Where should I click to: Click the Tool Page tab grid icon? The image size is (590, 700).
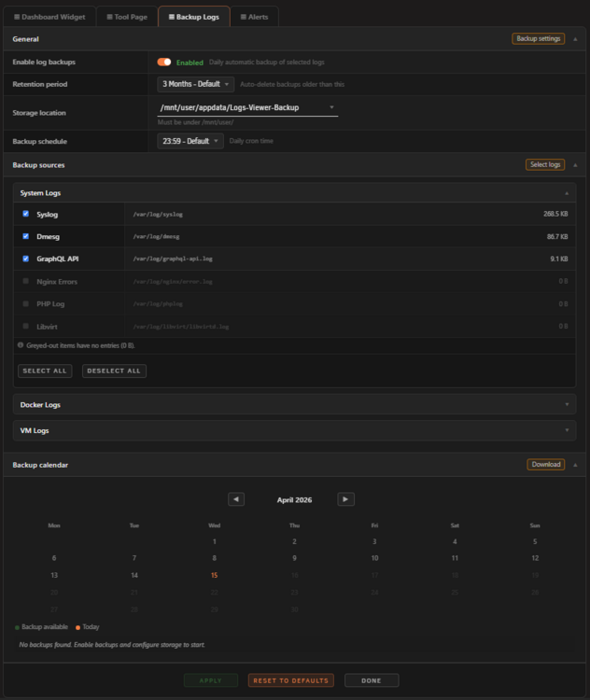click(109, 17)
